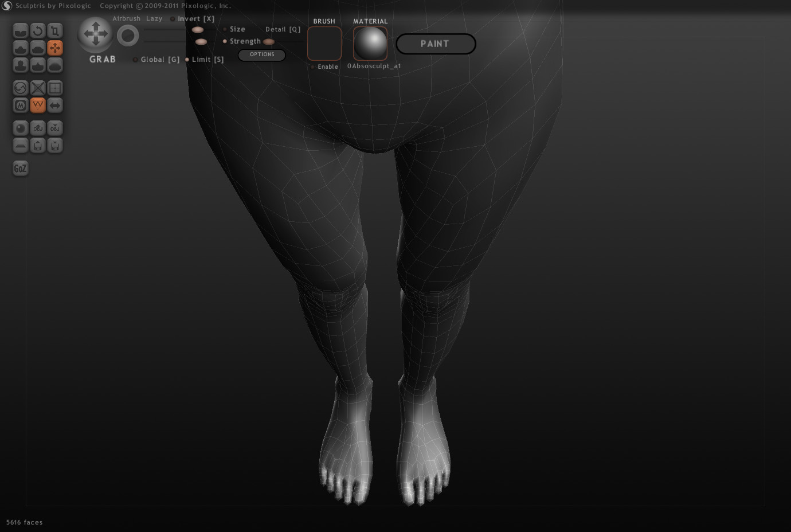Select the Smooth tool
Viewport: 791px width, 532px height.
click(x=55, y=65)
